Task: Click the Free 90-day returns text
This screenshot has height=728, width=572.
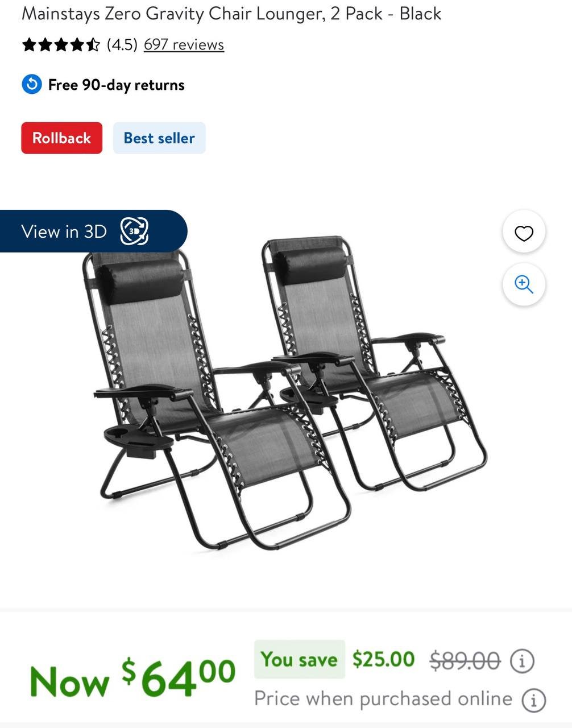Action: [117, 85]
